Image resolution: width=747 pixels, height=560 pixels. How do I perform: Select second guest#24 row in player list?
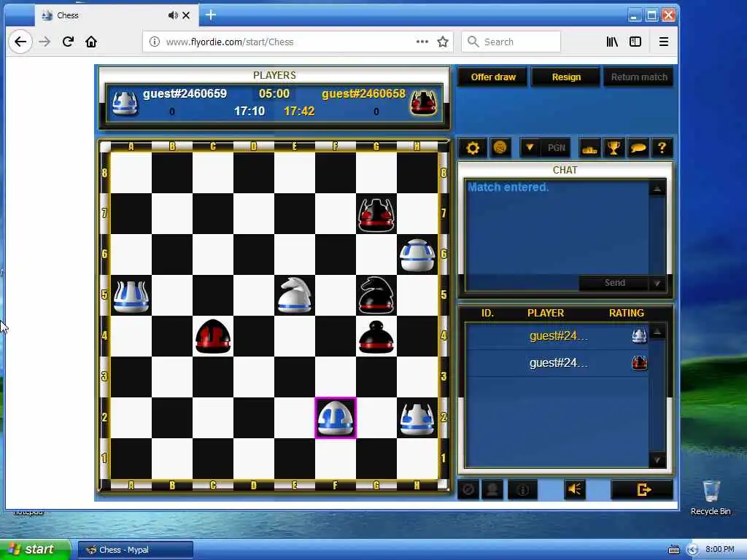pos(557,363)
